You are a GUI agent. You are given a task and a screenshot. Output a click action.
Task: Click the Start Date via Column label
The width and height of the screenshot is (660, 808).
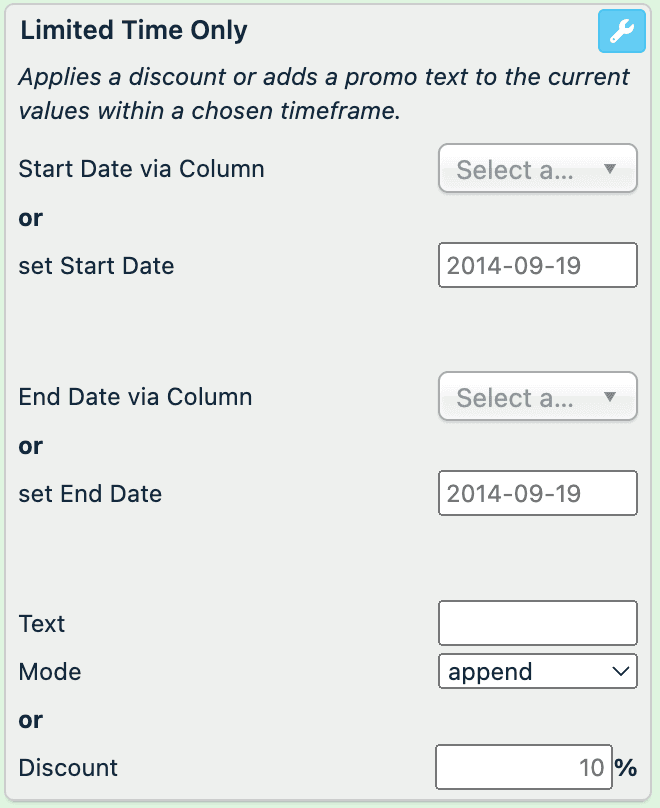pyautogui.click(x=141, y=169)
